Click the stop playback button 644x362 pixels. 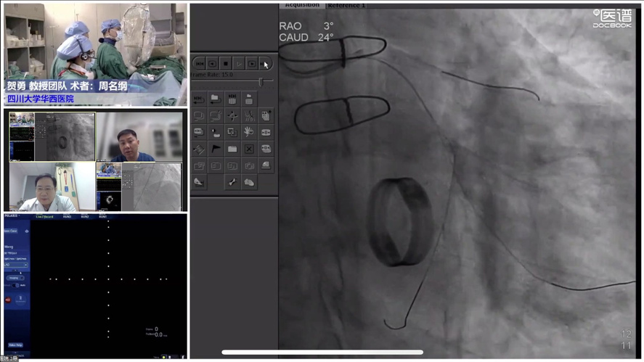(x=226, y=64)
